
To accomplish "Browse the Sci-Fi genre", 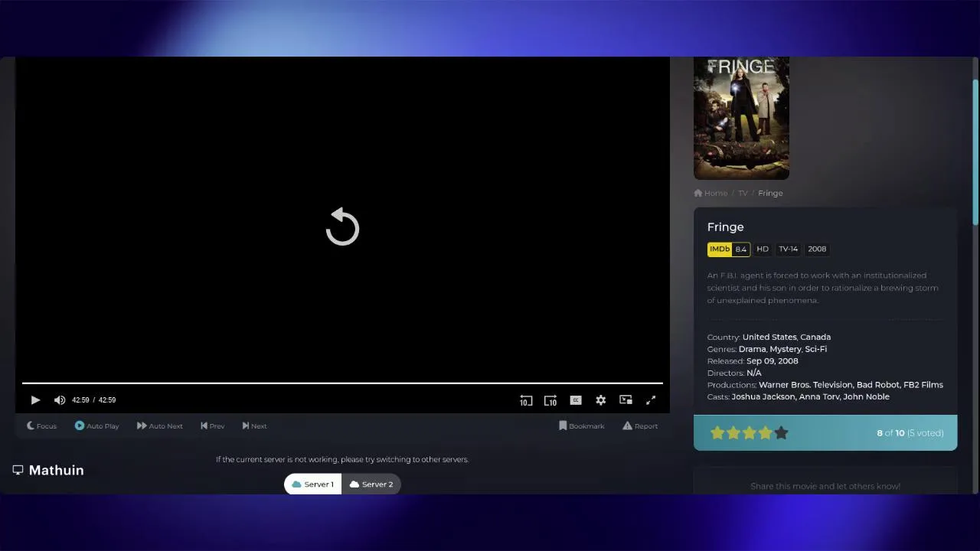I will click(x=815, y=349).
